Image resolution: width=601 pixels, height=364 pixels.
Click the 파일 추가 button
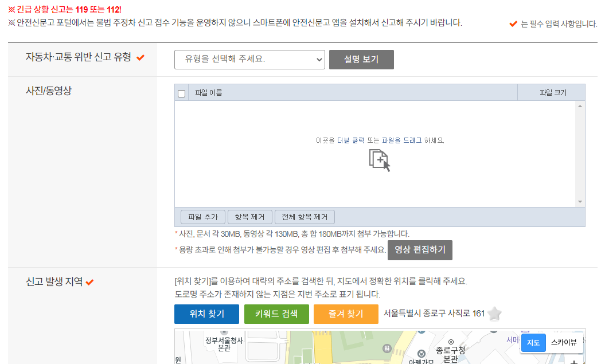(x=203, y=217)
